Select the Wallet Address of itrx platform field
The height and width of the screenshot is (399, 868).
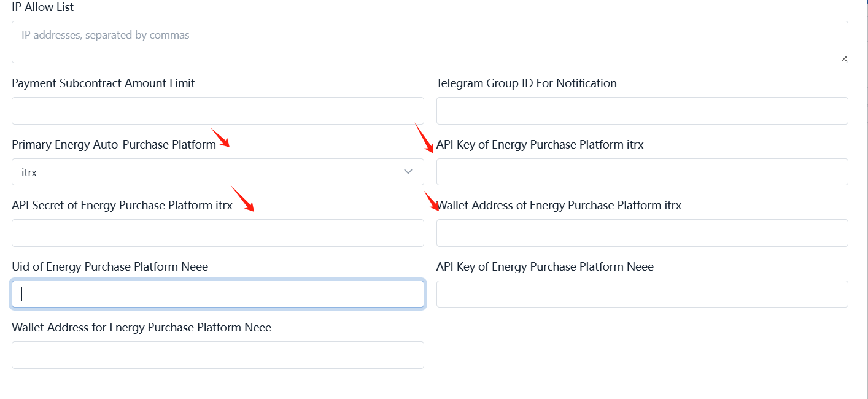pos(642,233)
